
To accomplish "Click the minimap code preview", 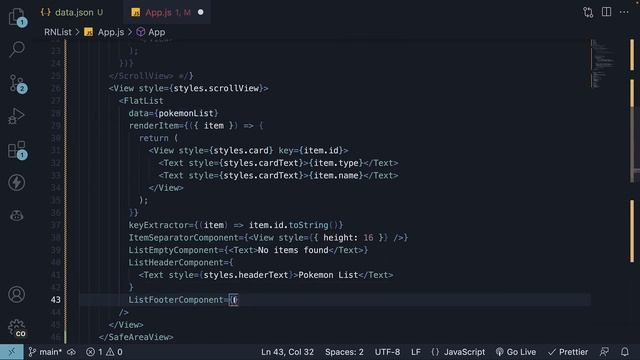I will click(x=603, y=63).
